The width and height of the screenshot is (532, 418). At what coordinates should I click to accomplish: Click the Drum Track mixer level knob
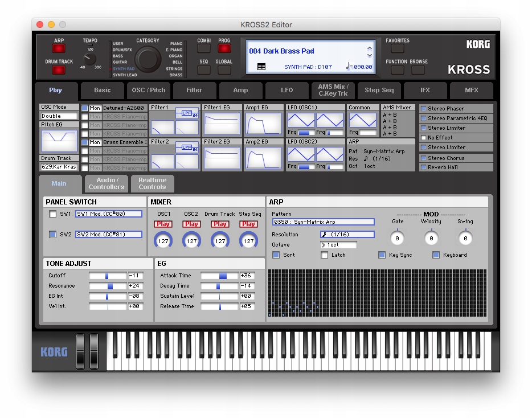220,240
